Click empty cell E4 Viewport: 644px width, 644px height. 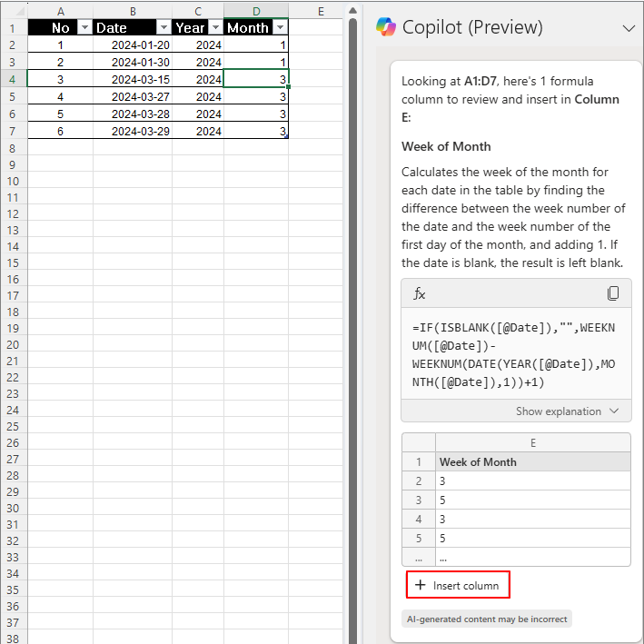click(315, 79)
